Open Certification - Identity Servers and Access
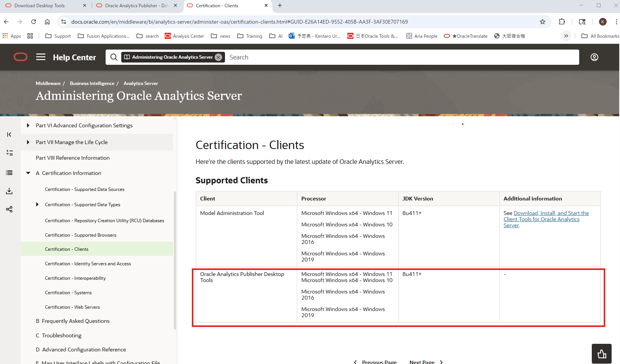This screenshot has height=364, width=620. (x=88, y=264)
